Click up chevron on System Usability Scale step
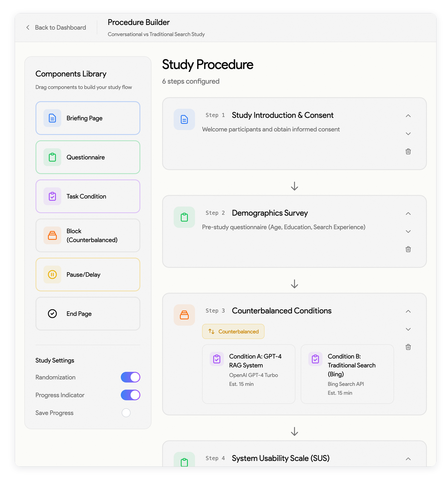Image resolution: width=448 pixels, height=483 pixels. 408,459
